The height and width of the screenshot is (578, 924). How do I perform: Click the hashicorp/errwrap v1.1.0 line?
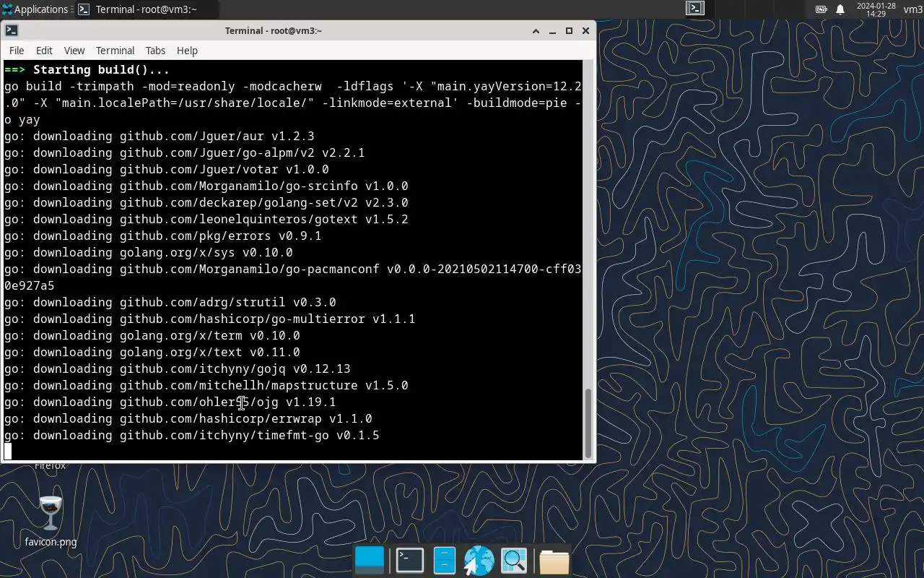point(188,418)
